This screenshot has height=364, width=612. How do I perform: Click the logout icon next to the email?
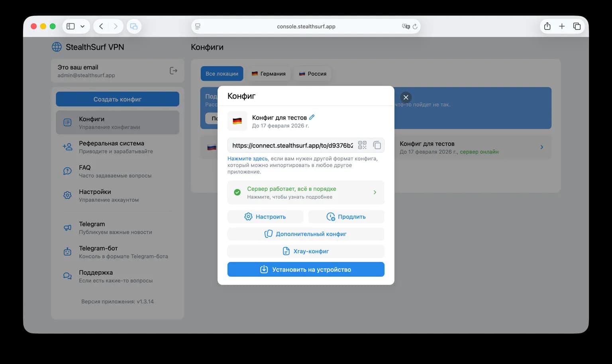[173, 71]
